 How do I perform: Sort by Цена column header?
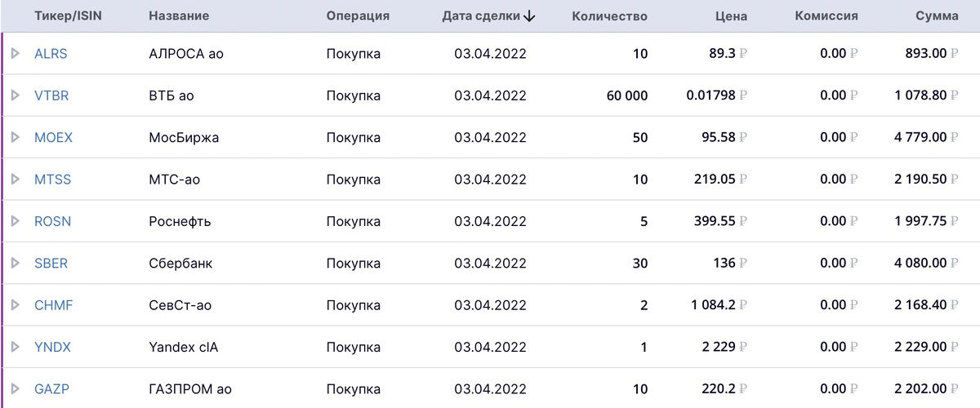[731, 16]
